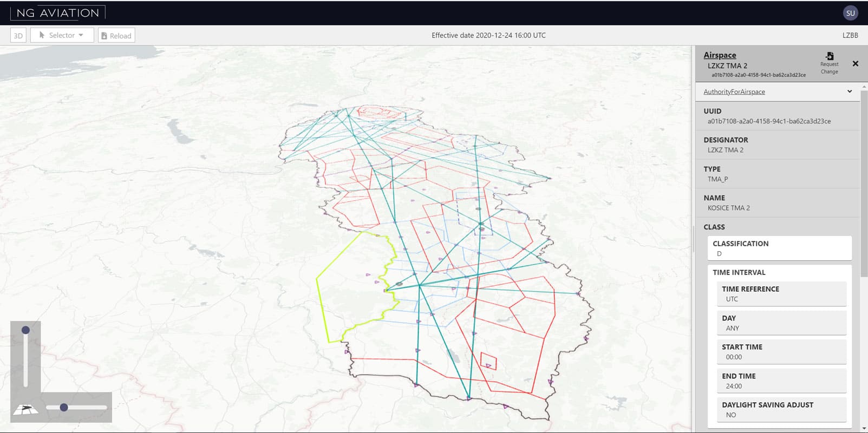Close the Airspace details panel

[856, 64]
